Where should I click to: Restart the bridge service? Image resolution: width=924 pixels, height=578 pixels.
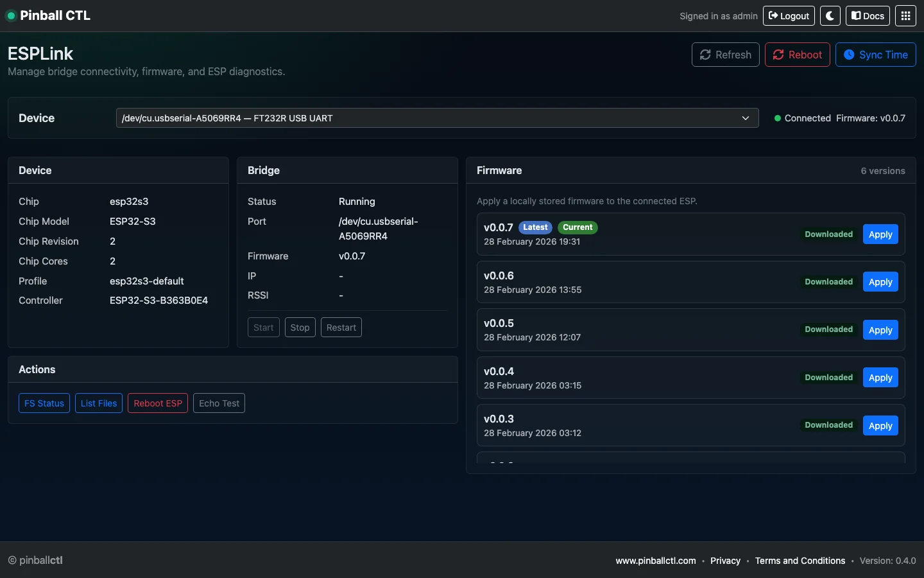coord(341,328)
